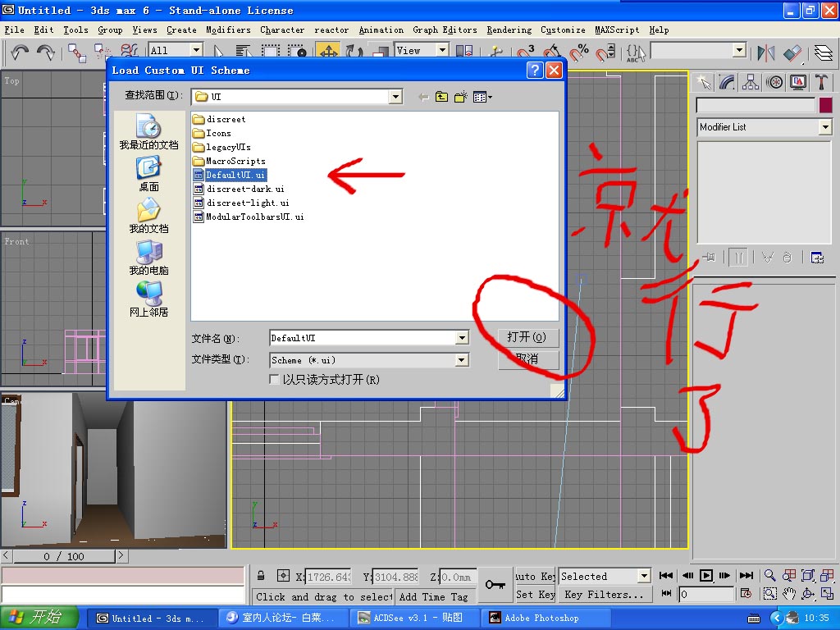Open the Layer Manager icon
Viewport: 840px width, 630px height.
824,52
